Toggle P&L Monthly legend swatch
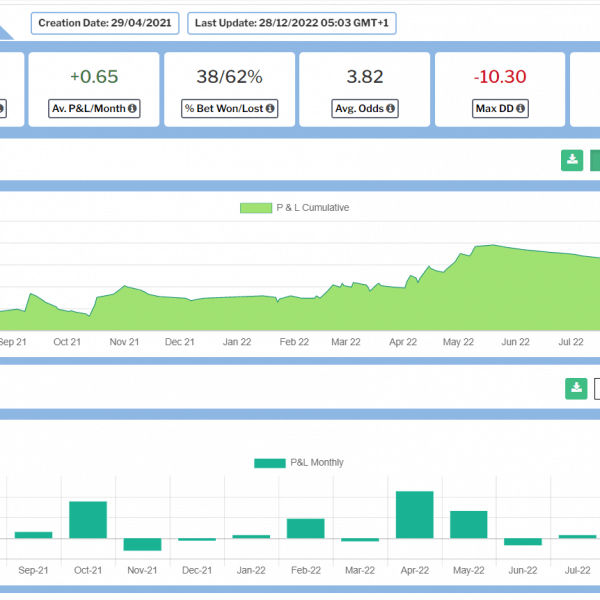The height and width of the screenshot is (600, 600). pyautogui.click(x=270, y=463)
